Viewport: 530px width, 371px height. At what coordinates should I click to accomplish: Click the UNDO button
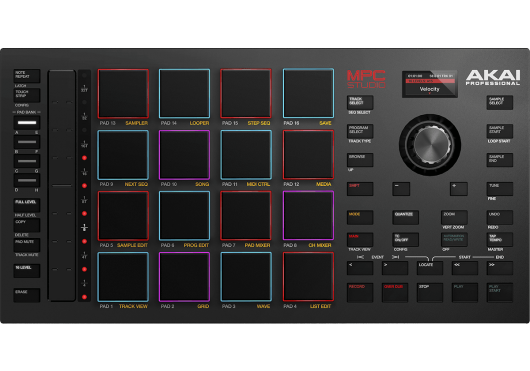pyautogui.click(x=500, y=217)
